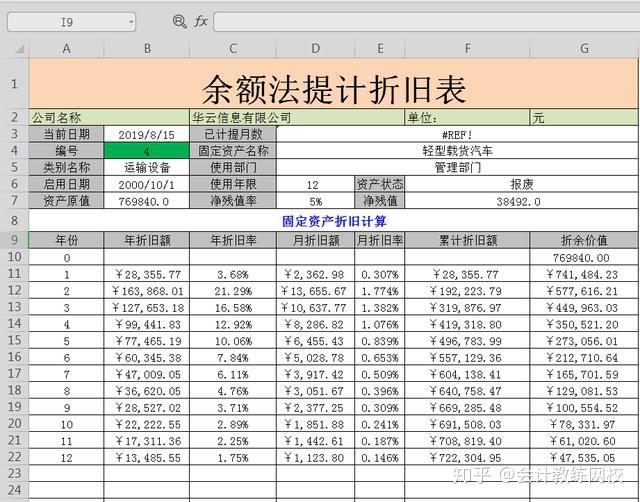Click the 运输设备 cell

[x=147, y=168]
